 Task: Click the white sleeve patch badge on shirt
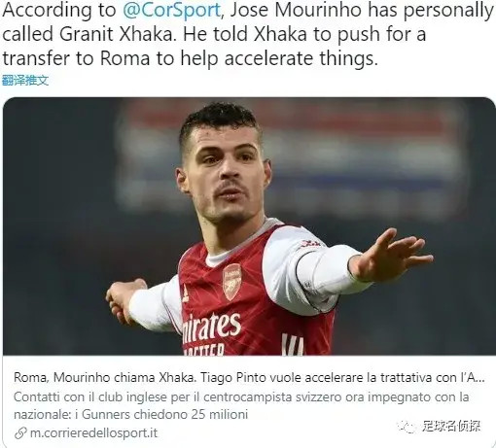click(308, 244)
